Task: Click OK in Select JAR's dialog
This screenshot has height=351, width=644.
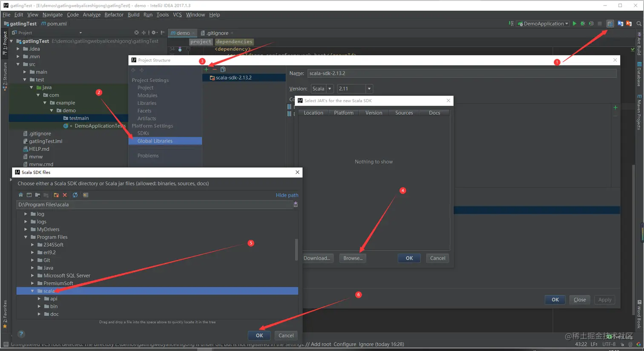Action: point(409,258)
